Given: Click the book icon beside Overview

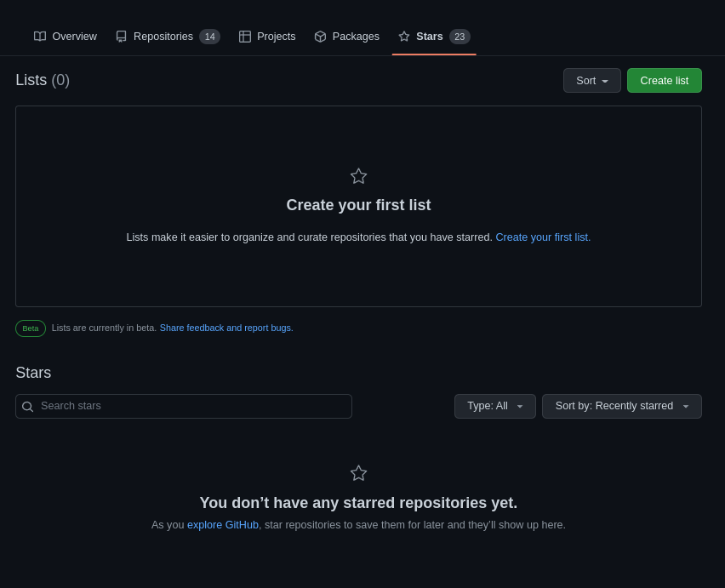Looking at the screenshot, I should pyautogui.click(x=40, y=37).
